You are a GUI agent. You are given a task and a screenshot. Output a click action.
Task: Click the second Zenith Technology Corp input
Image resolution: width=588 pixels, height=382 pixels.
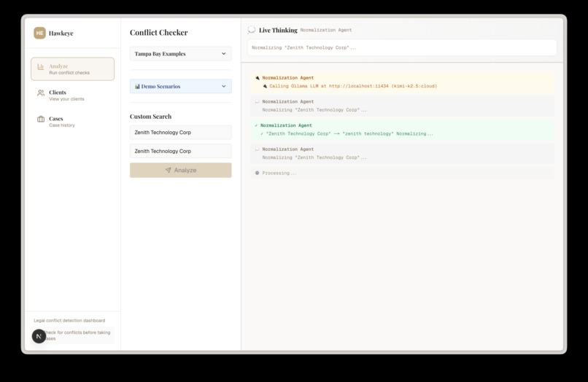click(x=181, y=151)
